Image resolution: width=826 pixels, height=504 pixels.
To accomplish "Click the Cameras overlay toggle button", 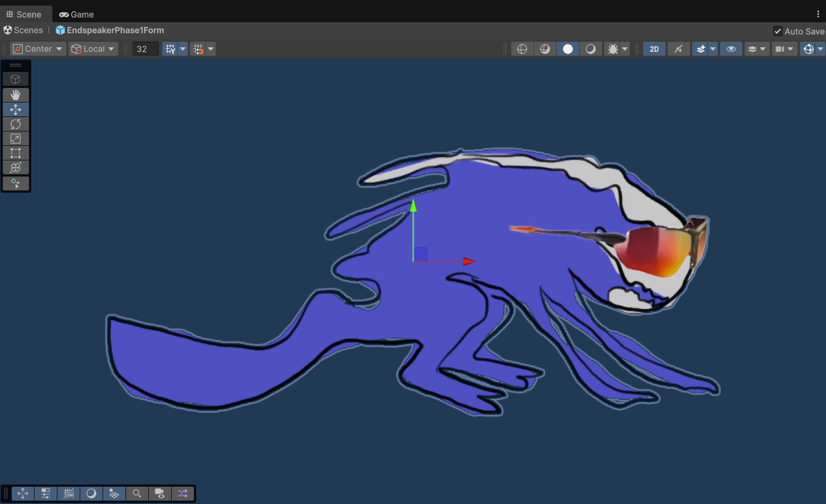I will (x=160, y=493).
